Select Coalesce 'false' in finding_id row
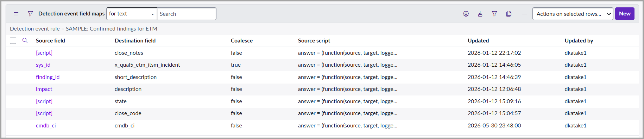Image resolution: width=644 pixels, height=139 pixels. [x=236, y=77]
